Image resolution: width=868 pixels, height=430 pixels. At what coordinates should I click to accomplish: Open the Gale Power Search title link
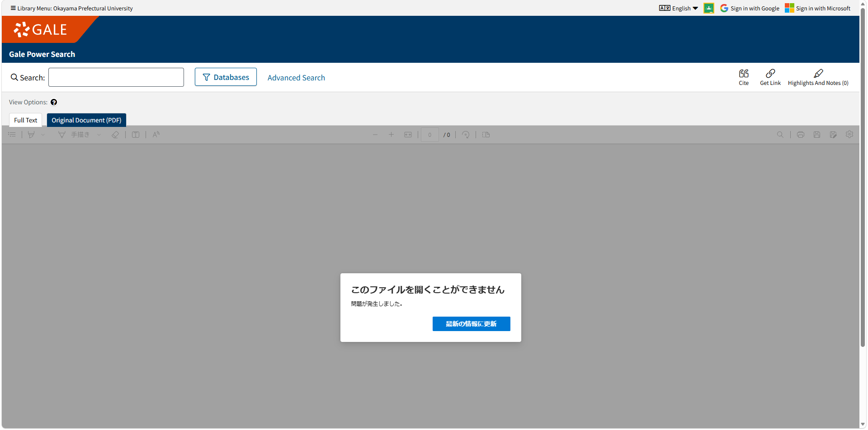pyautogui.click(x=42, y=54)
